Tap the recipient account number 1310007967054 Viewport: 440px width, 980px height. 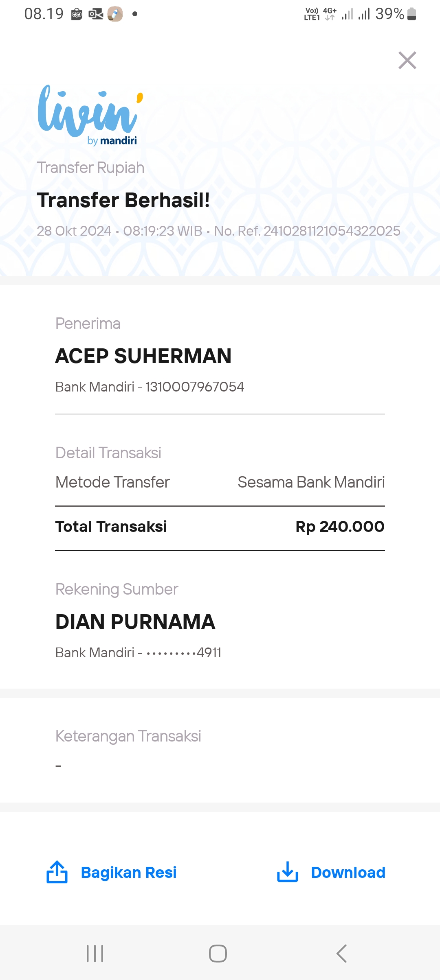click(x=195, y=387)
